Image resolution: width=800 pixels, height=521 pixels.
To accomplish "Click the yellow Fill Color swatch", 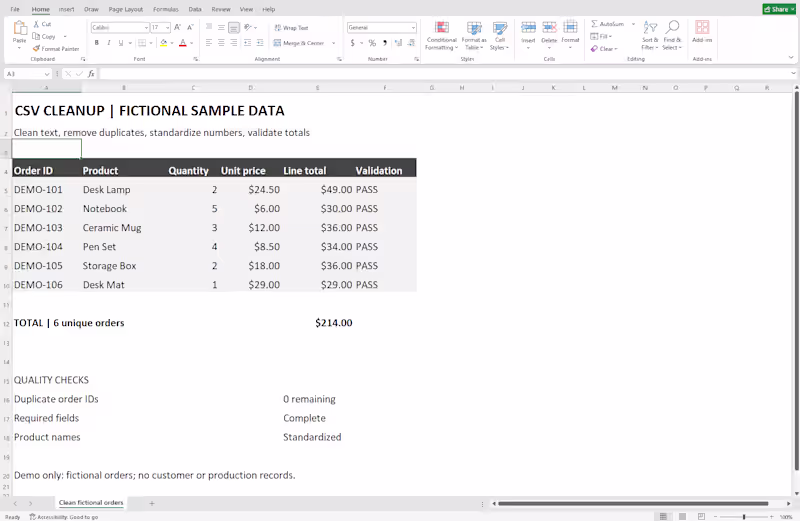I will tap(163, 43).
